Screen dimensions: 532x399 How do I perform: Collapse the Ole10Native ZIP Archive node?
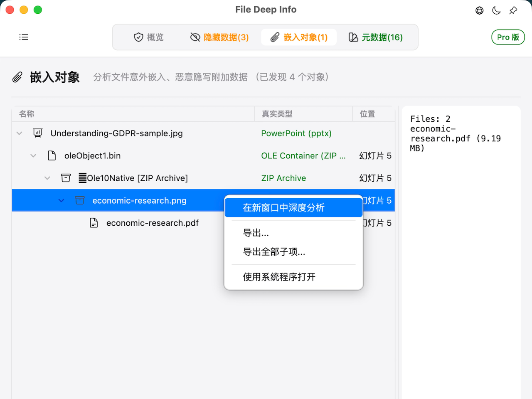47,177
